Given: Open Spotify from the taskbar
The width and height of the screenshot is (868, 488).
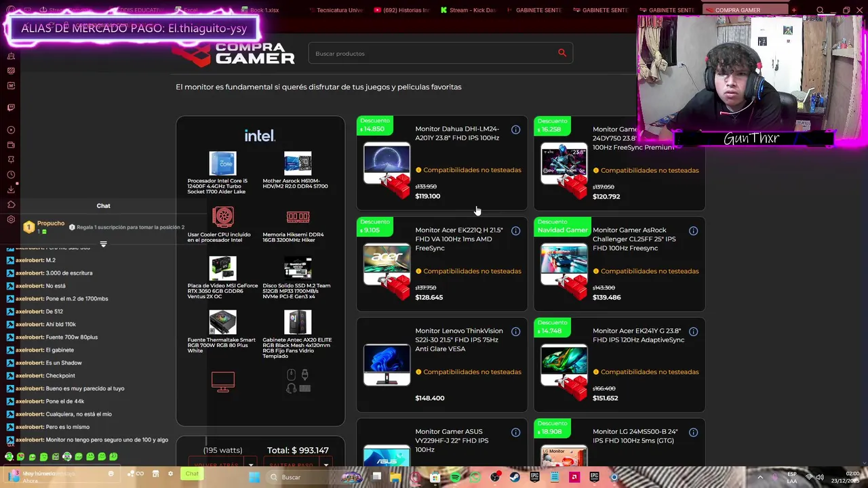Looking at the screenshot, I should [x=455, y=477].
